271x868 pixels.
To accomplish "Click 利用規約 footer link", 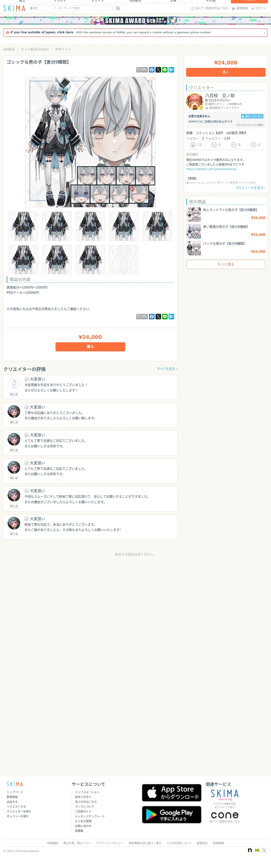I will pos(53,843).
